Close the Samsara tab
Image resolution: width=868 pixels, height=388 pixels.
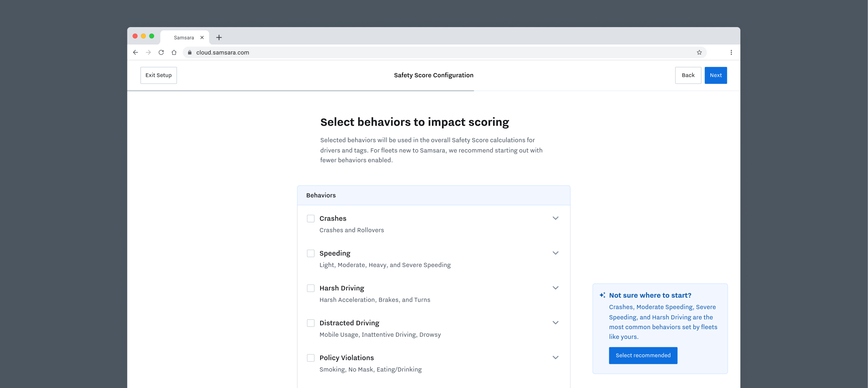tap(202, 38)
